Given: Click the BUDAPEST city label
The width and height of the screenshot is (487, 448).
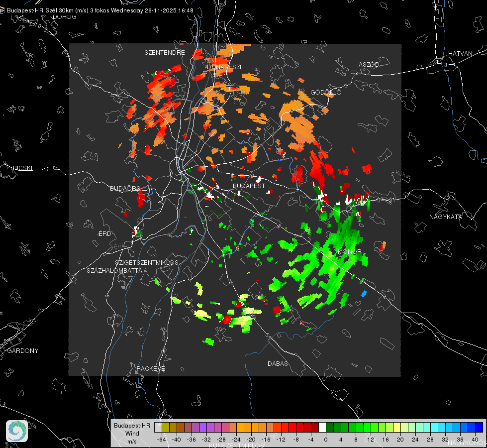Looking at the screenshot, I should (x=249, y=186).
